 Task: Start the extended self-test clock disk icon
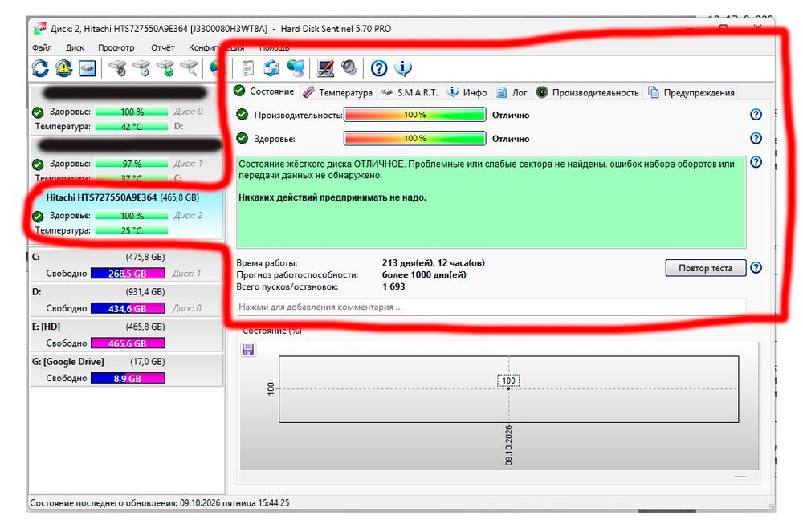142,68
